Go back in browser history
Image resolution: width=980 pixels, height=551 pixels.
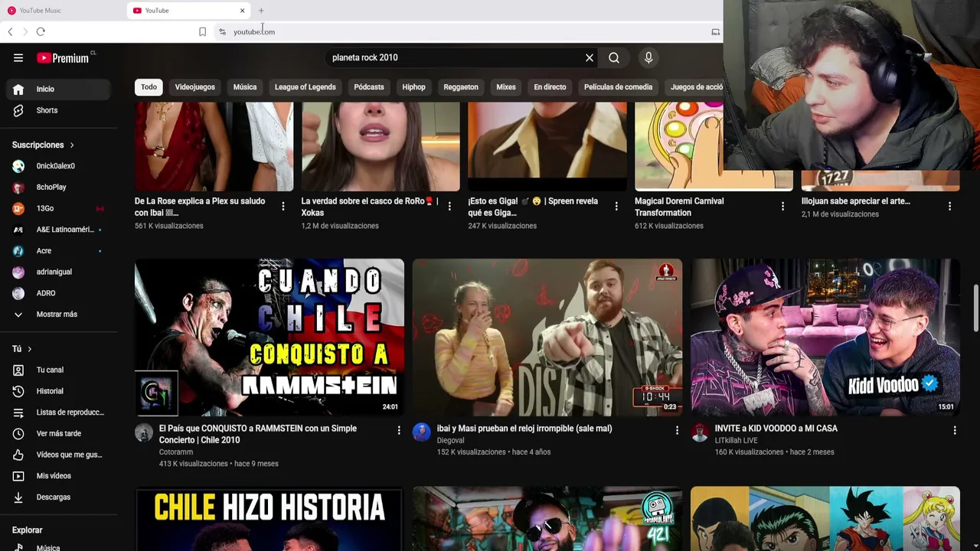click(x=10, y=31)
